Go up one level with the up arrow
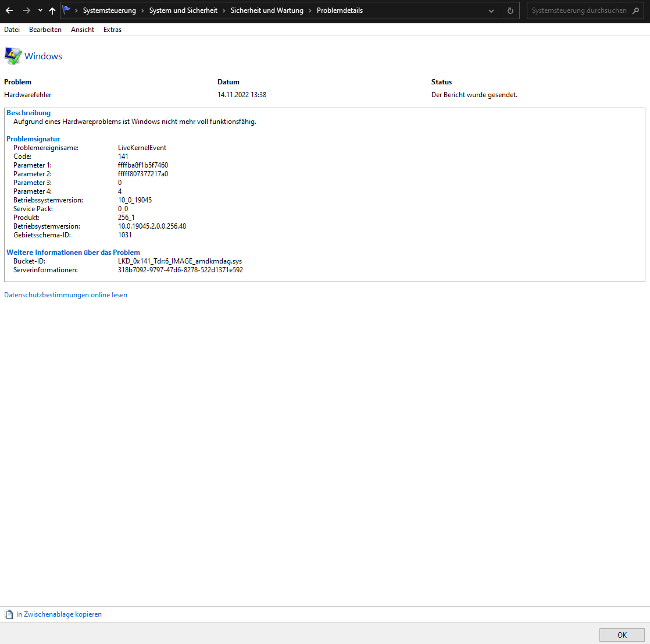Screen dimensions: 650x644 [x=52, y=11]
